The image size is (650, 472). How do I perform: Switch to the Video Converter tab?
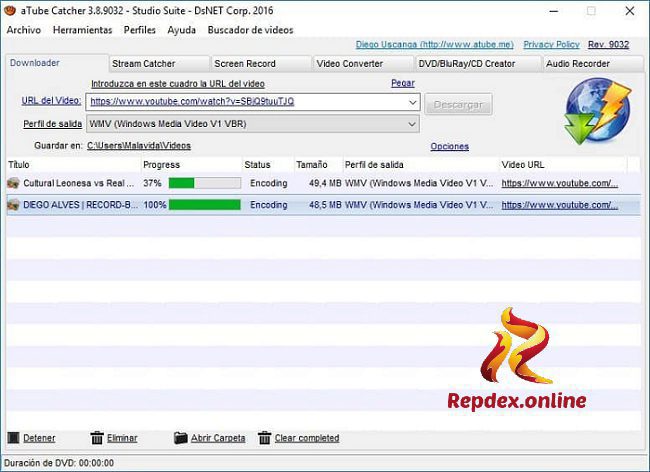coord(363,64)
